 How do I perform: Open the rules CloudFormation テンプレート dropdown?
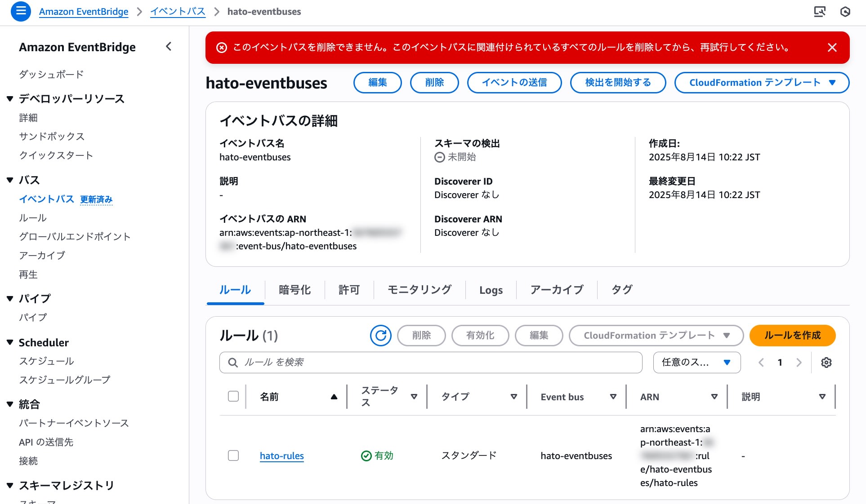[x=656, y=336]
